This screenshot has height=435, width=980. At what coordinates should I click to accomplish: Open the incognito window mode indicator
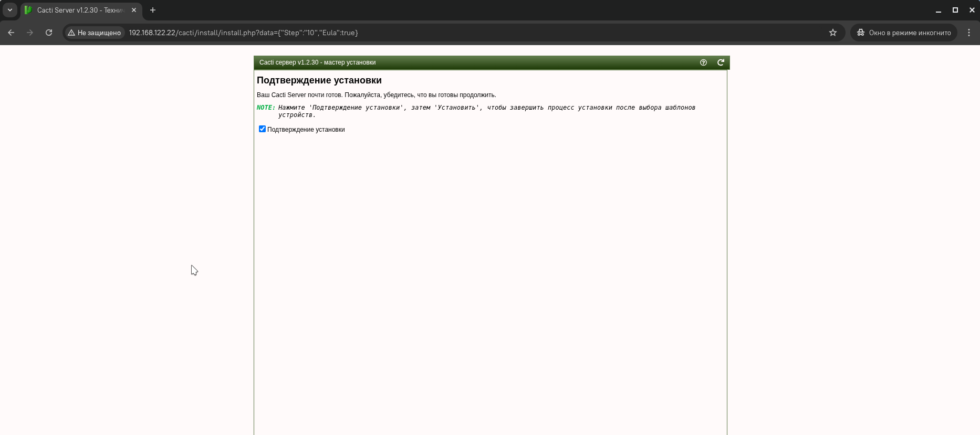click(904, 33)
